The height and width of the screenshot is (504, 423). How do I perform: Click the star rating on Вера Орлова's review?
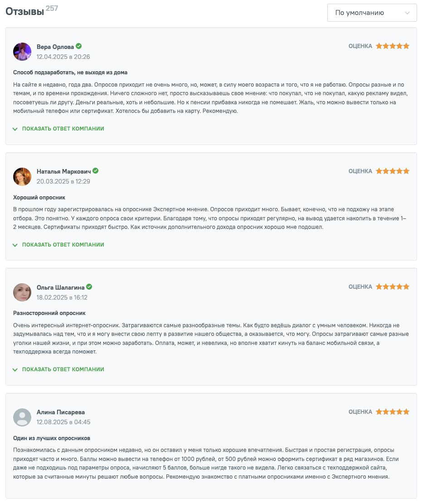pos(392,46)
